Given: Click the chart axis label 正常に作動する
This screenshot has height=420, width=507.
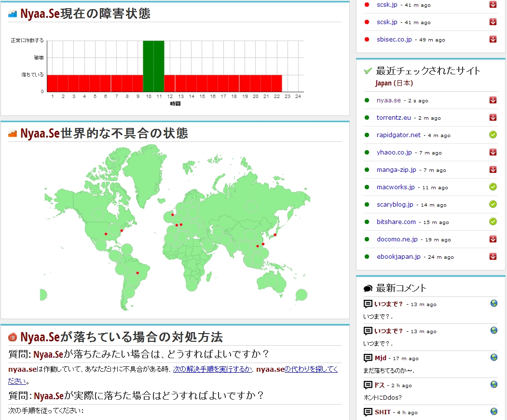Looking at the screenshot, I should point(27,41).
